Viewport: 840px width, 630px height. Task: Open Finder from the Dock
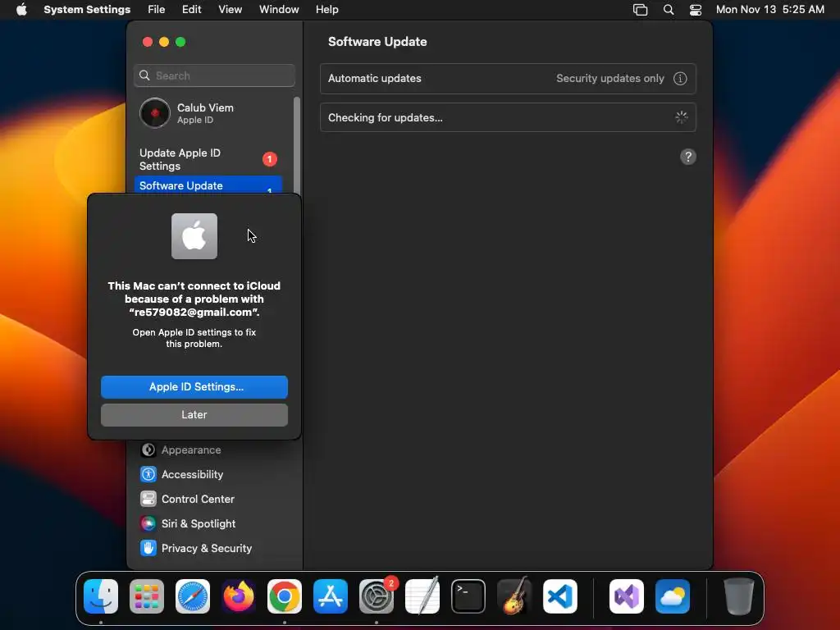101,596
